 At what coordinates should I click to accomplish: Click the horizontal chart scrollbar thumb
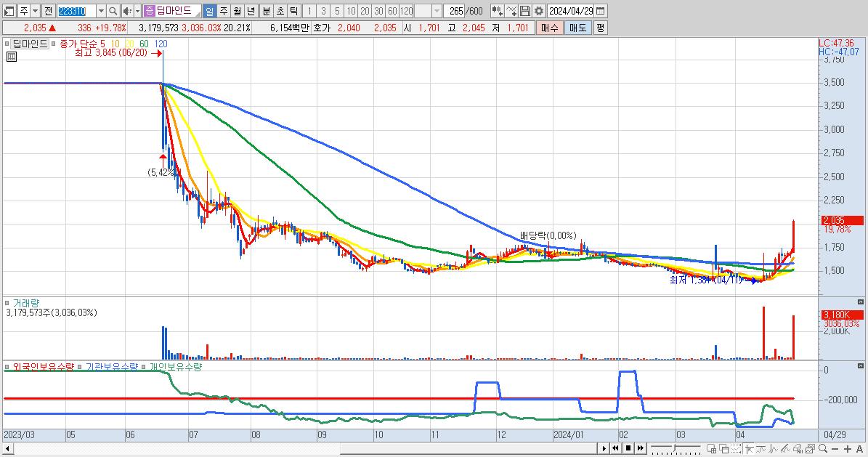(469, 448)
